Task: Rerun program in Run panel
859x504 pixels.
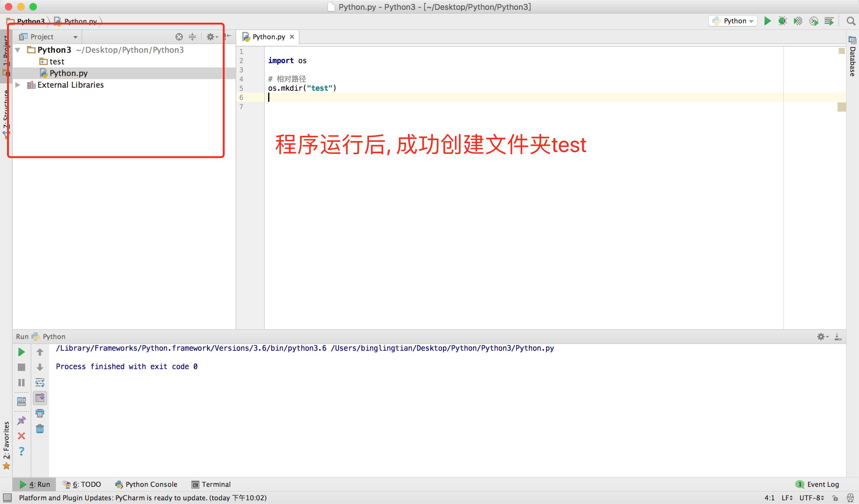Action: click(x=21, y=352)
